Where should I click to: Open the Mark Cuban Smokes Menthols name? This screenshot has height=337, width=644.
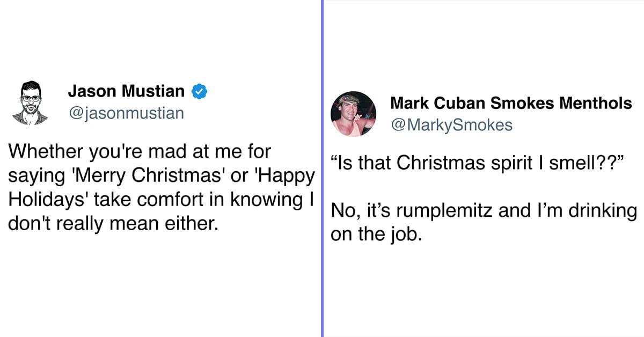tap(511, 104)
